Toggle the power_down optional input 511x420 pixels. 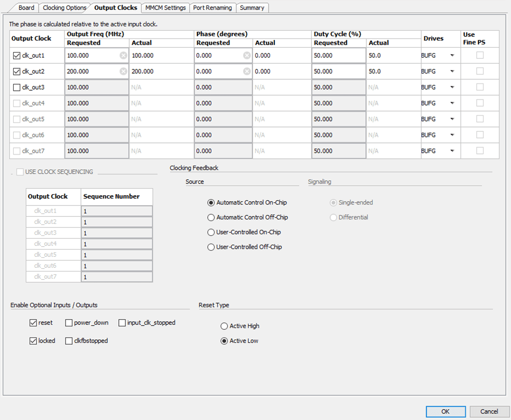(x=69, y=323)
